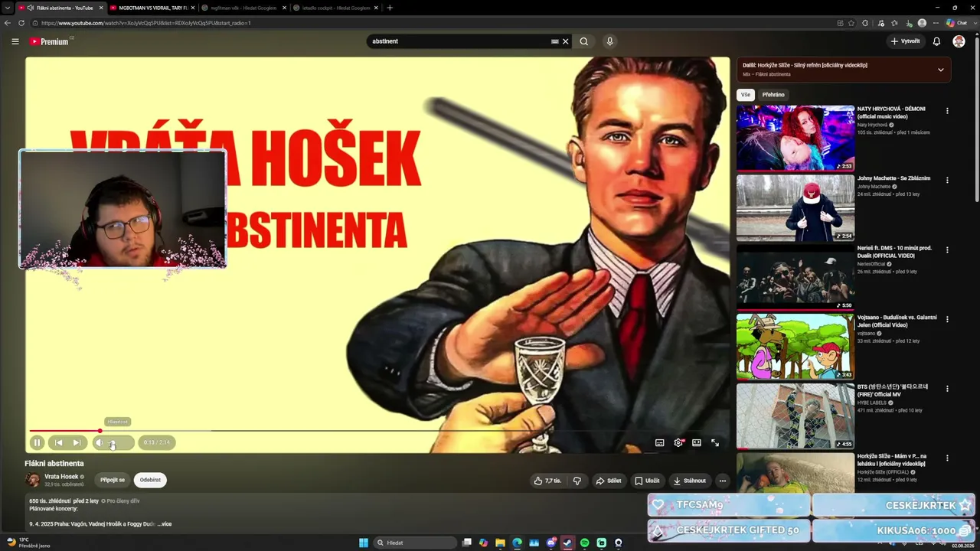This screenshot has height=551, width=980.
Task: Open options for Nerieš ft. DMS video
Action: tap(947, 250)
